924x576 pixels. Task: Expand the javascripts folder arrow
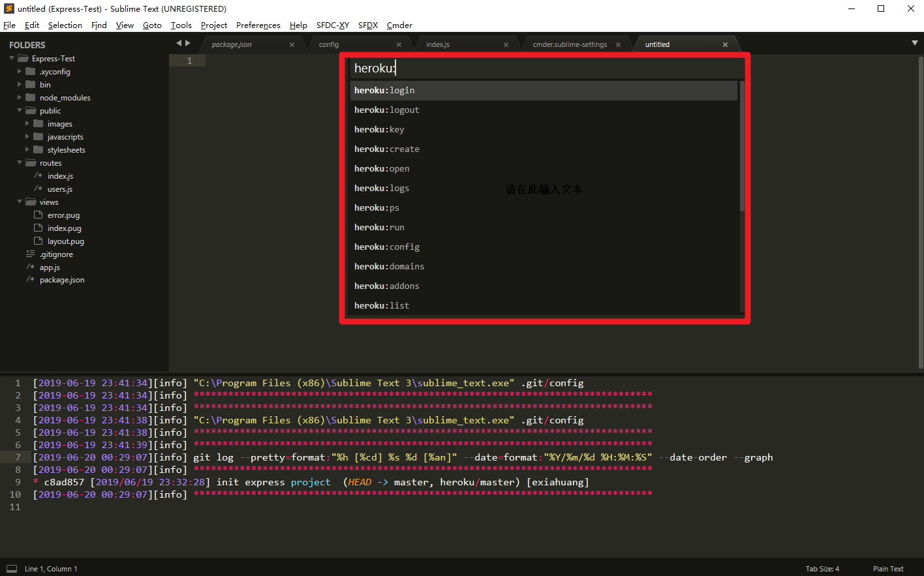pos(27,137)
